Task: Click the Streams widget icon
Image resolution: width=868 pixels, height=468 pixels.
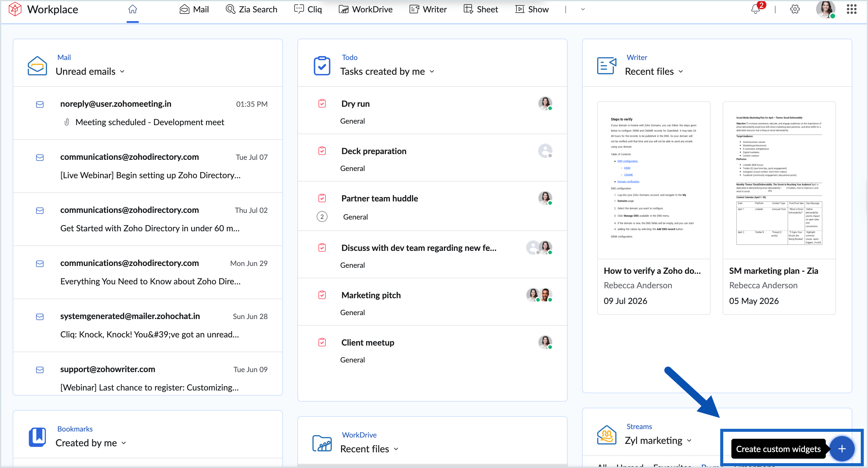Action: (607, 435)
